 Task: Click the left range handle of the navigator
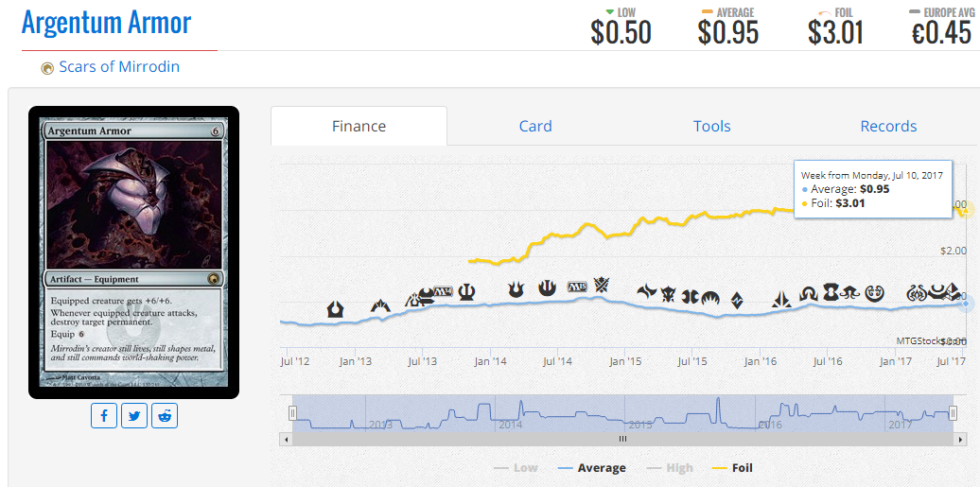(x=292, y=412)
